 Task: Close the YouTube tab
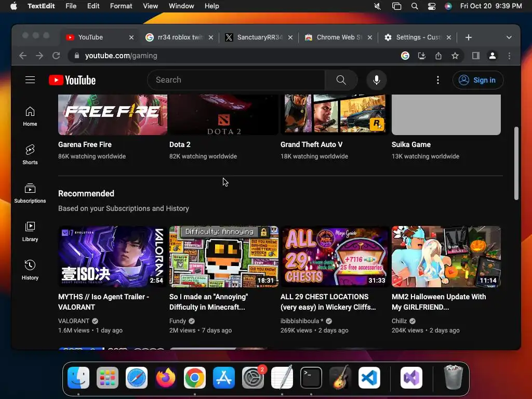coord(131,37)
